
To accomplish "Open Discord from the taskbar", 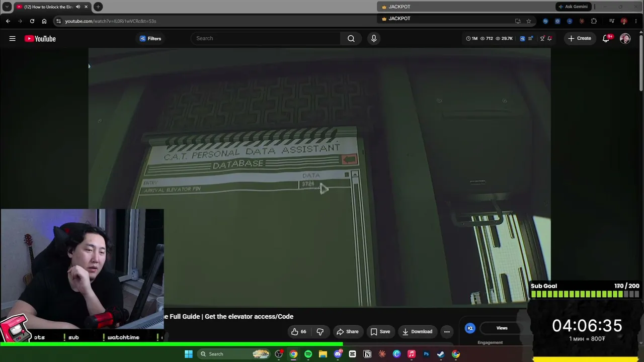I will point(338,354).
